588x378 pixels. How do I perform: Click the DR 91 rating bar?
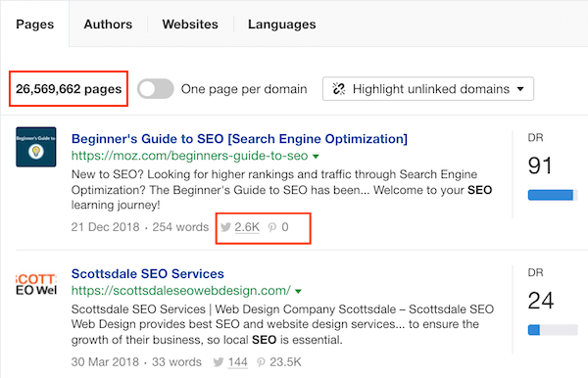553,195
